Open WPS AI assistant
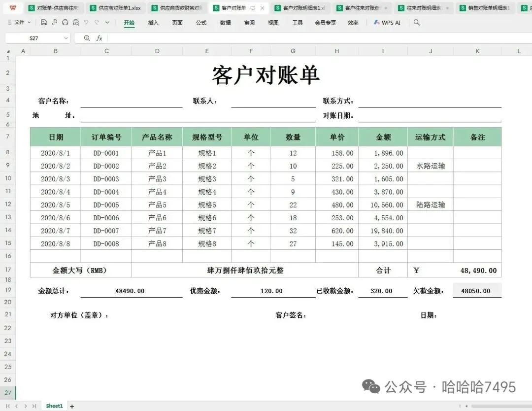 [x=387, y=23]
